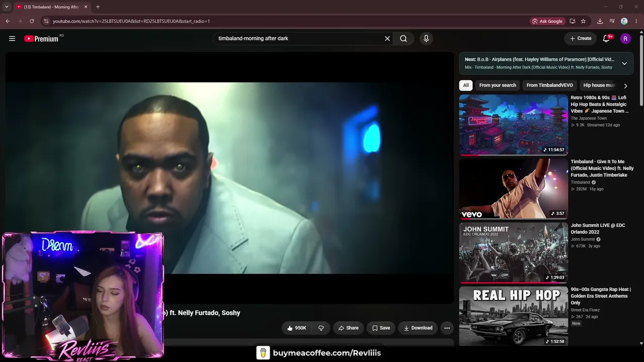Like the video with 950K likes

[x=297, y=328]
